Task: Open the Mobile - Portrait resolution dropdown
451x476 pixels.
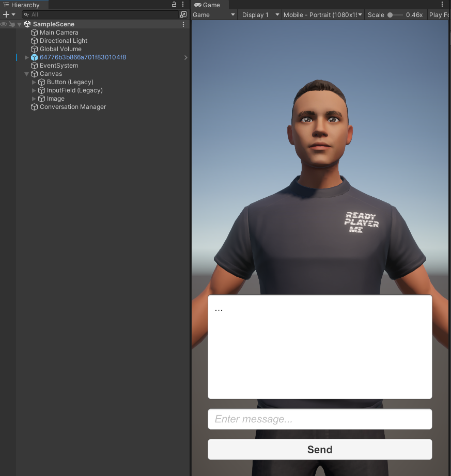Action: pyautogui.click(x=322, y=15)
